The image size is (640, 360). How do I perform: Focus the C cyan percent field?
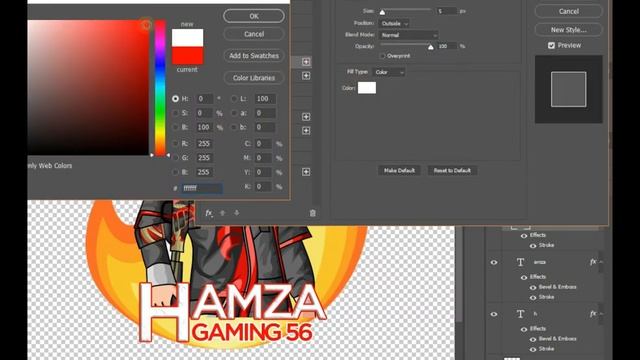[263, 144]
